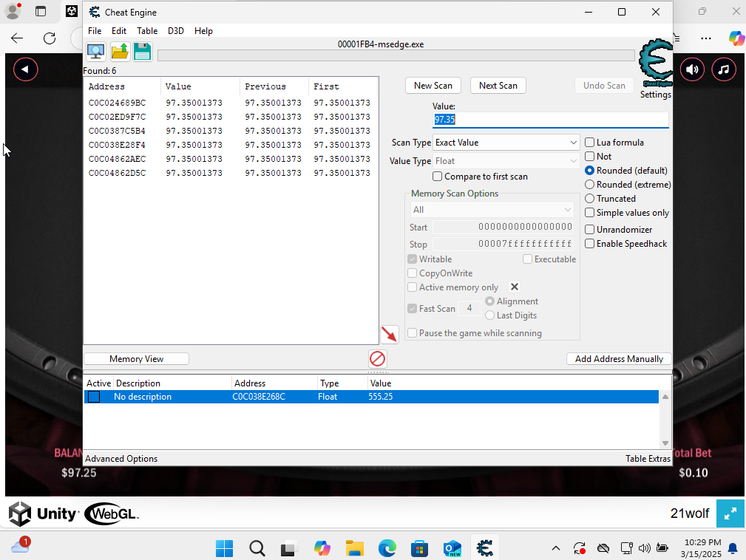Screen dimensions: 746x560
Task: Open Cheat Engine Settings logo
Action: 655,67
